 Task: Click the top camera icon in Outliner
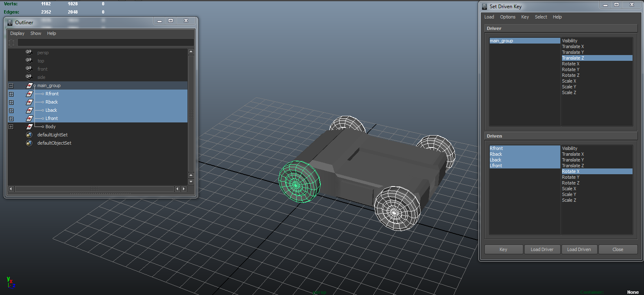(29, 60)
